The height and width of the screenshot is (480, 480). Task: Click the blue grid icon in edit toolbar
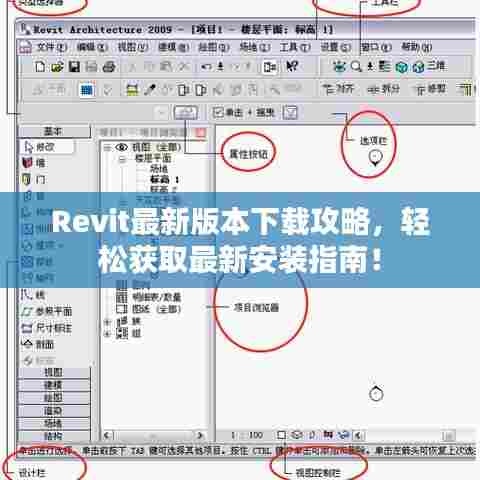click(87, 90)
